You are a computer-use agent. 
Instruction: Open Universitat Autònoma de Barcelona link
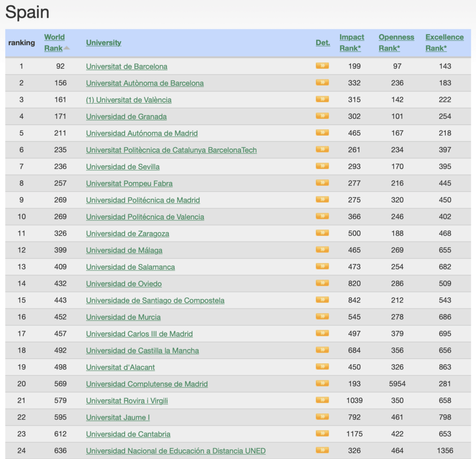tap(145, 83)
